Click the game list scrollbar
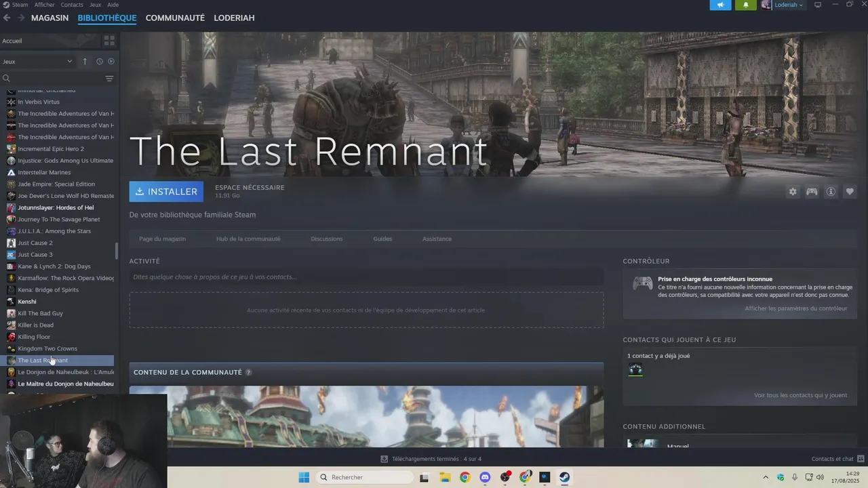The height and width of the screenshot is (488, 868). pyautogui.click(x=117, y=251)
